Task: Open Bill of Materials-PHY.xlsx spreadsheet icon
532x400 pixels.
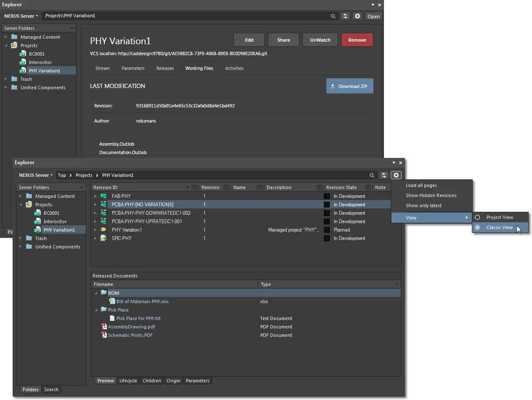Action: tap(112, 301)
